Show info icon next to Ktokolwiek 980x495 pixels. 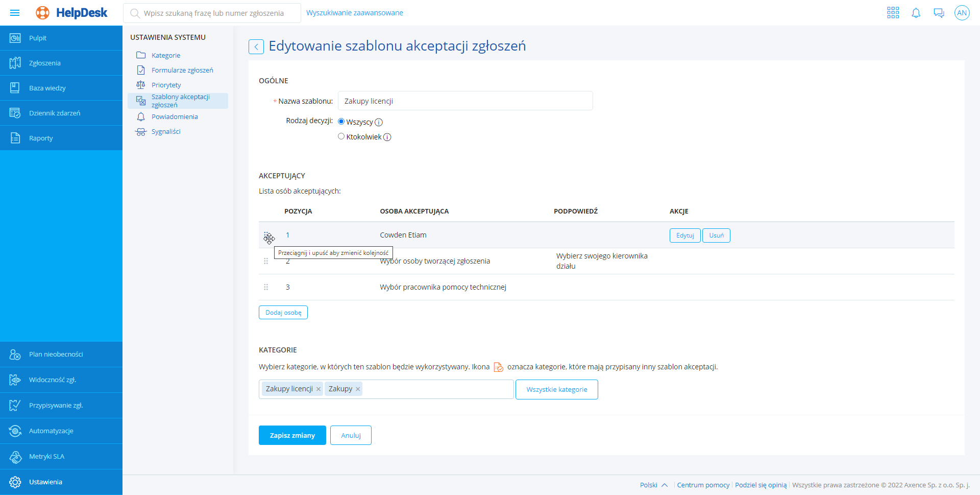[387, 137]
